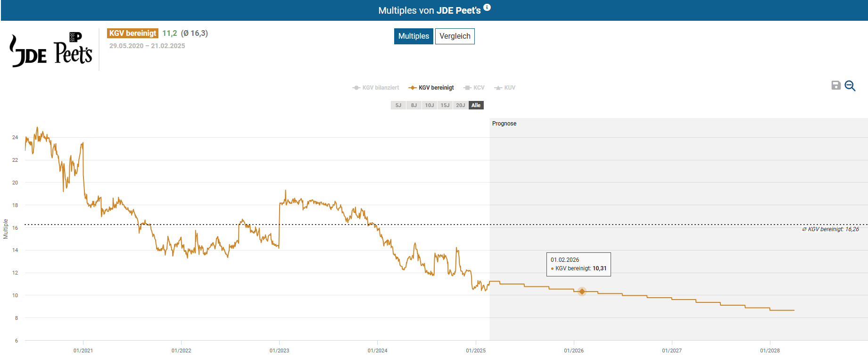Select the 8J time range
Image resolution: width=868 pixels, height=359 pixels.
tap(414, 105)
